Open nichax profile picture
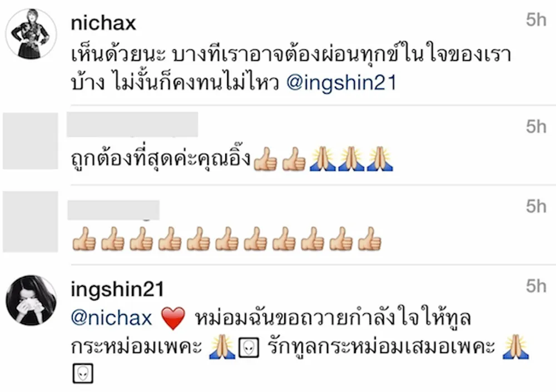Screen dimensions: 556x392 [31, 34]
